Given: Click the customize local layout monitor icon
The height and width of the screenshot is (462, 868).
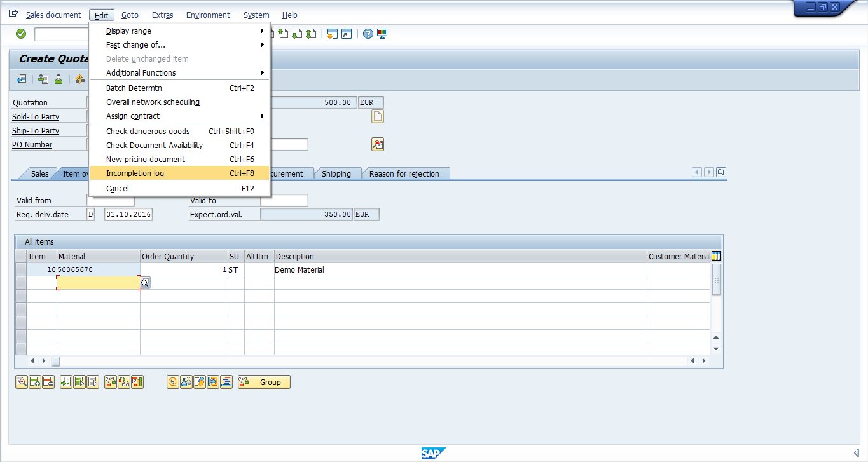Looking at the screenshot, I should coord(382,34).
